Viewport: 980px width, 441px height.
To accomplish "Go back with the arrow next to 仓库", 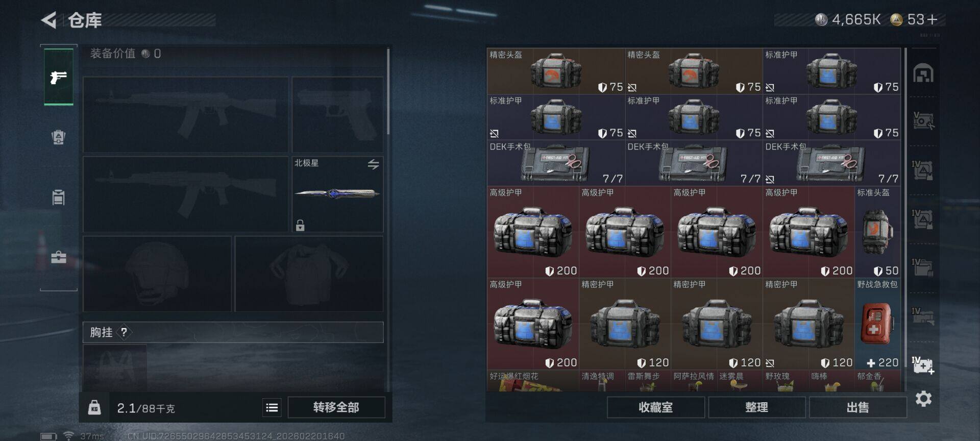I will tap(49, 20).
